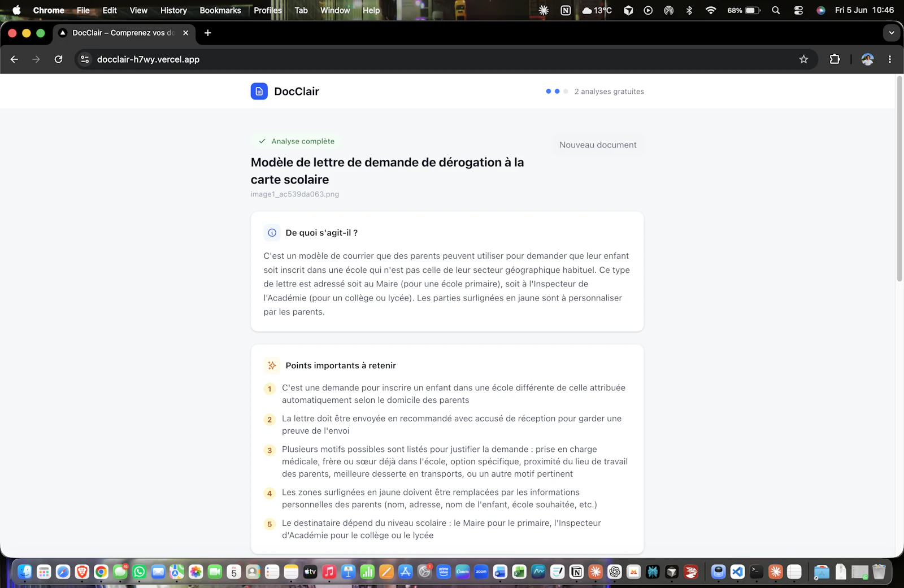The height and width of the screenshot is (588, 904).
Task: Reload the page with the refresh icon
Action: point(58,59)
